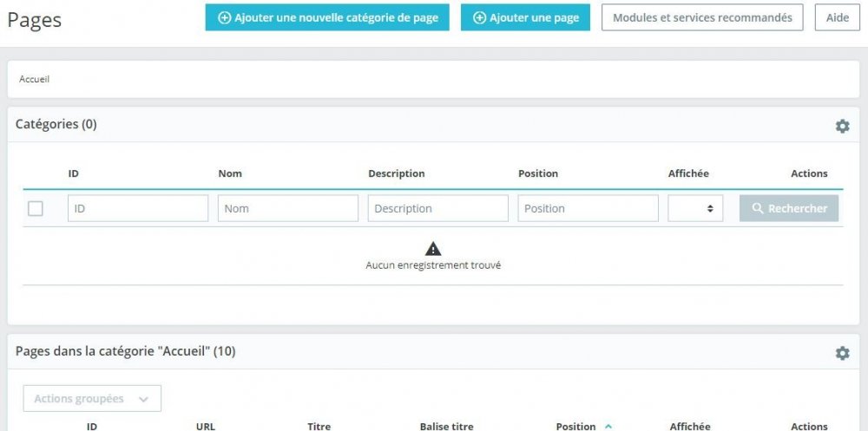Viewport: 868px width, 431px height.
Task: Click plus icon on new category button
Action: [224, 17]
